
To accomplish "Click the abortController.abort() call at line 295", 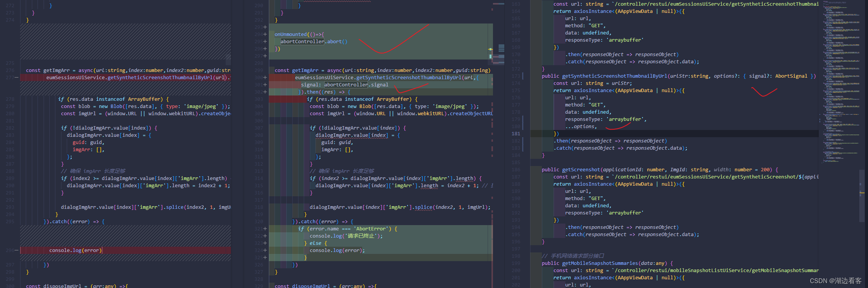I will click(314, 41).
